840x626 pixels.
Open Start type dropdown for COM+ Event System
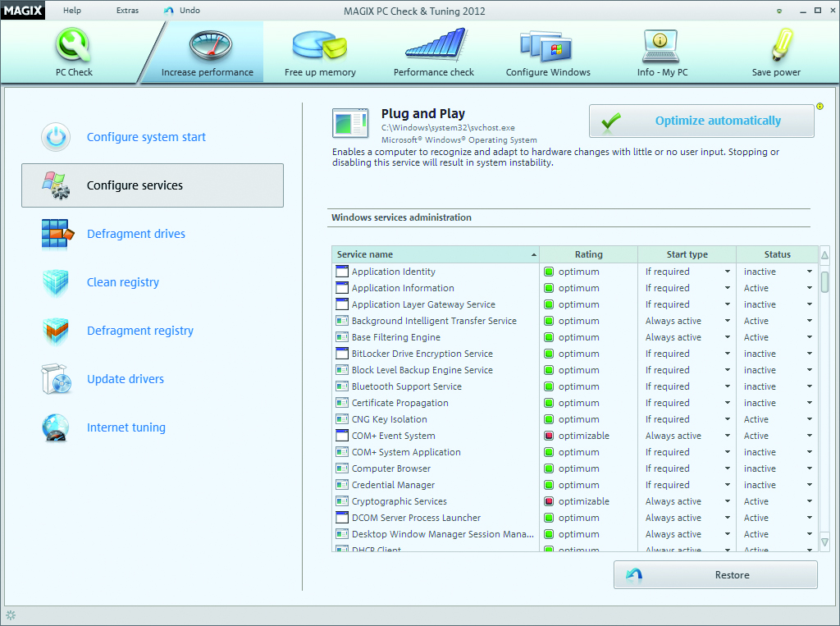[x=728, y=436]
